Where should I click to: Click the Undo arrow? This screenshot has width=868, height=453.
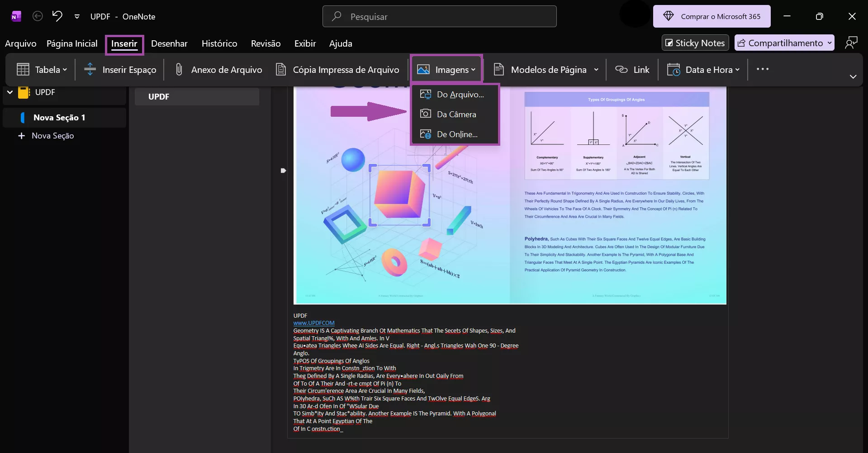(x=56, y=16)
